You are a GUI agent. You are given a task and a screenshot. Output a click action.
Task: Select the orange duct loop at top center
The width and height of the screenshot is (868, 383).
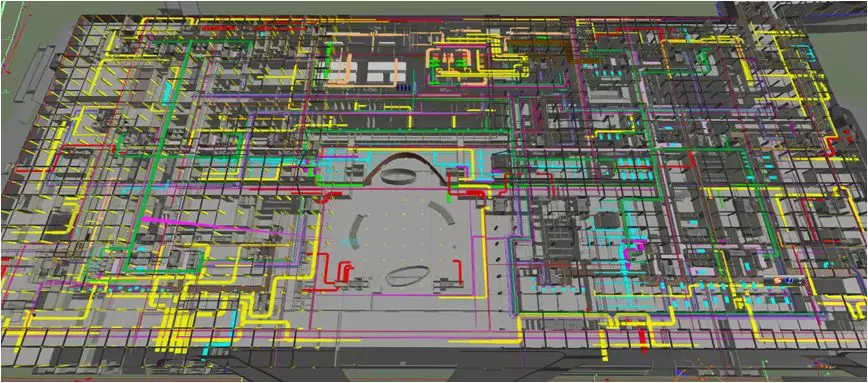[456, 67]
